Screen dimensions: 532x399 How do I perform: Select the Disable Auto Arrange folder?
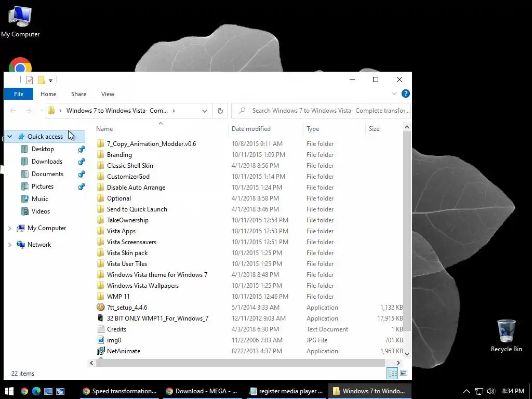[136, 187]
